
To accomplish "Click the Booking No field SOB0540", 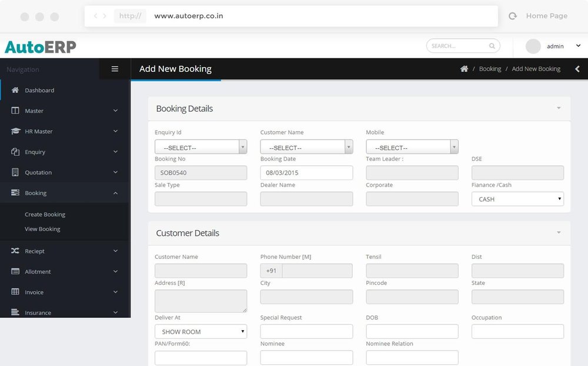I will 201,172.
